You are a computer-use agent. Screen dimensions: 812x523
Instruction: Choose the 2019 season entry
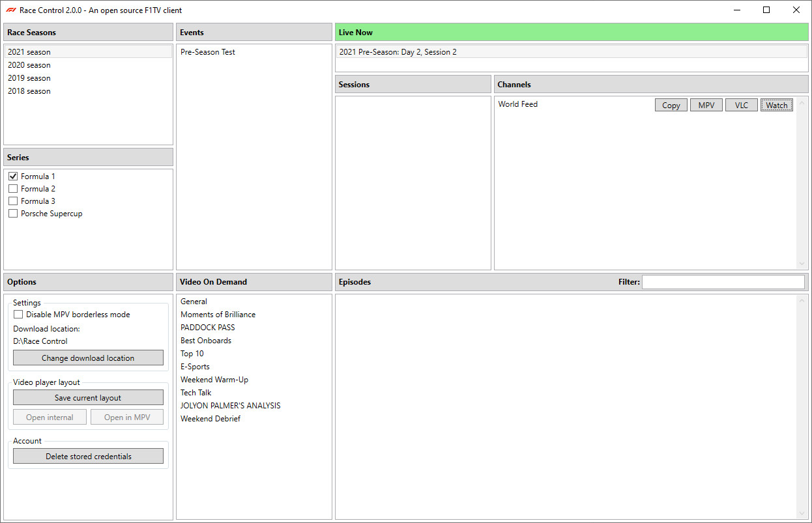pyautogui.click(x=88, y=78)
